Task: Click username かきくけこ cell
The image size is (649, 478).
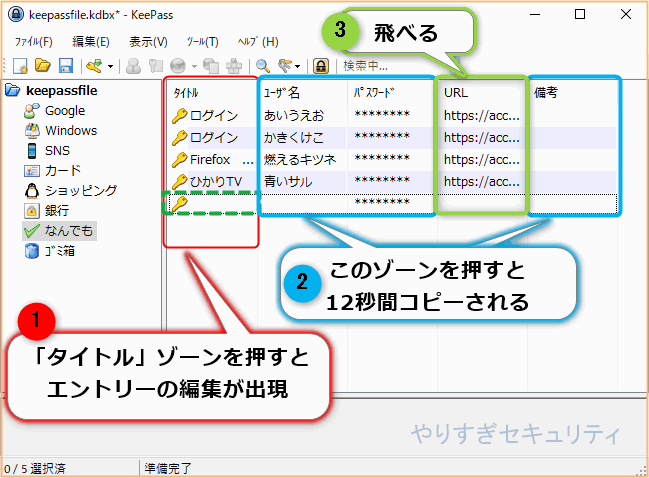Action: pos(293,137)
